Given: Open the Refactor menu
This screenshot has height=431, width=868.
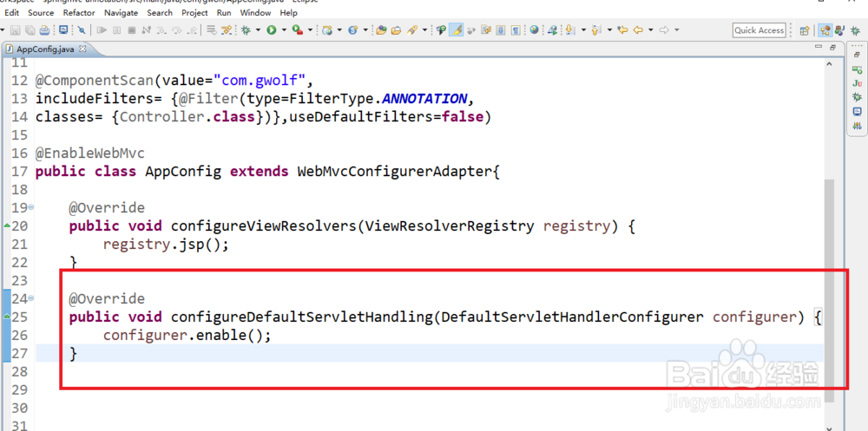Looking at the screenshot, I should 79,12.
